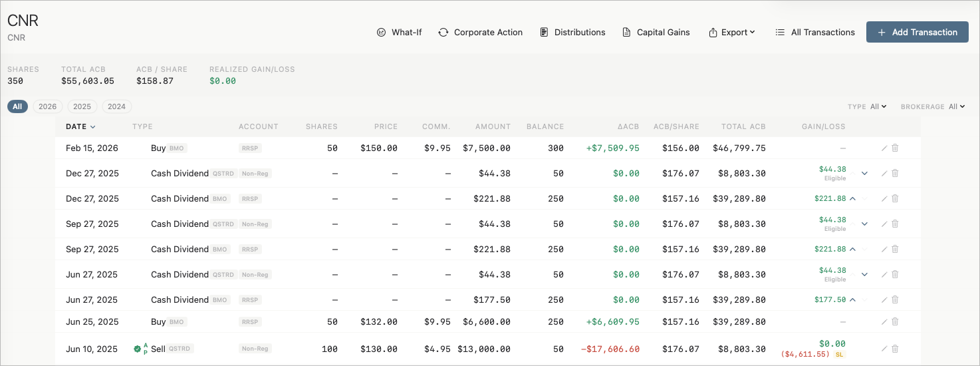The height and width of the screenshot is (366, 980).
Task: Click the CNR security title
Action: pyautogui.click(x=23, y=21)
